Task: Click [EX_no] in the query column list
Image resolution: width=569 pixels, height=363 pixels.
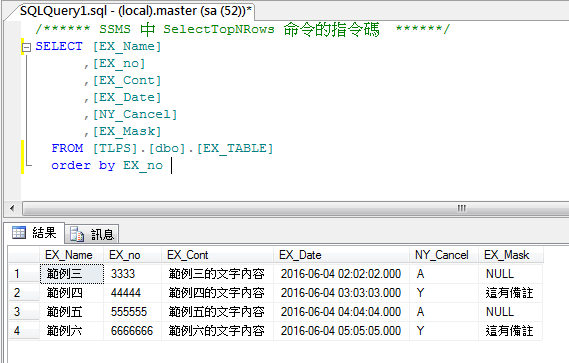Action: click(119, 64)
